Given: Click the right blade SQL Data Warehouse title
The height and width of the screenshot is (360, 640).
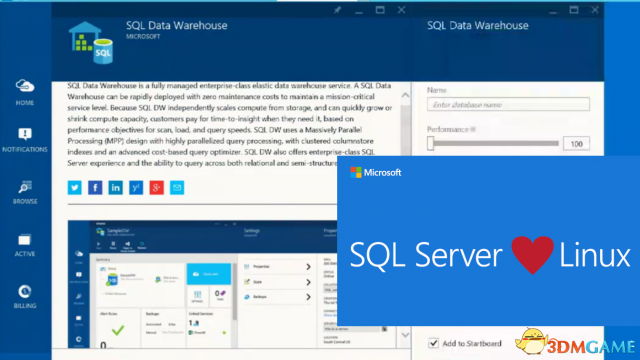Looking at the screenshot, I should coord(478,26).
